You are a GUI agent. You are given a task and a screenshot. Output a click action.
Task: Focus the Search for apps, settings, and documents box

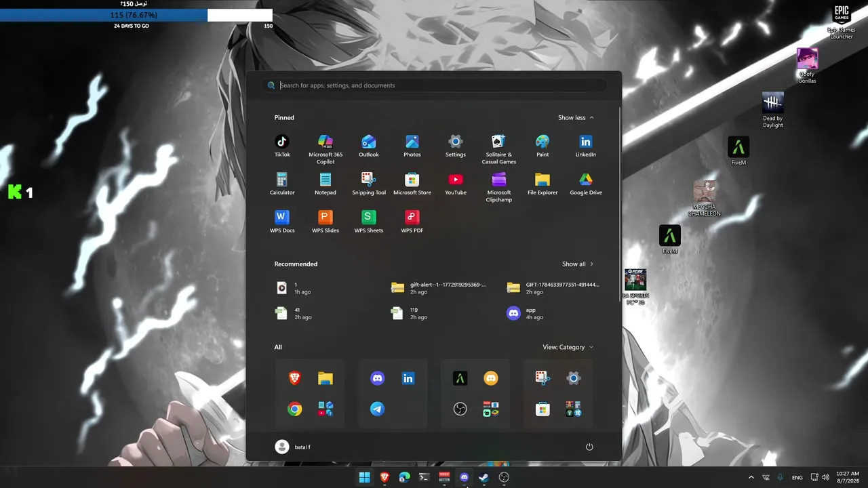[434, 85]
